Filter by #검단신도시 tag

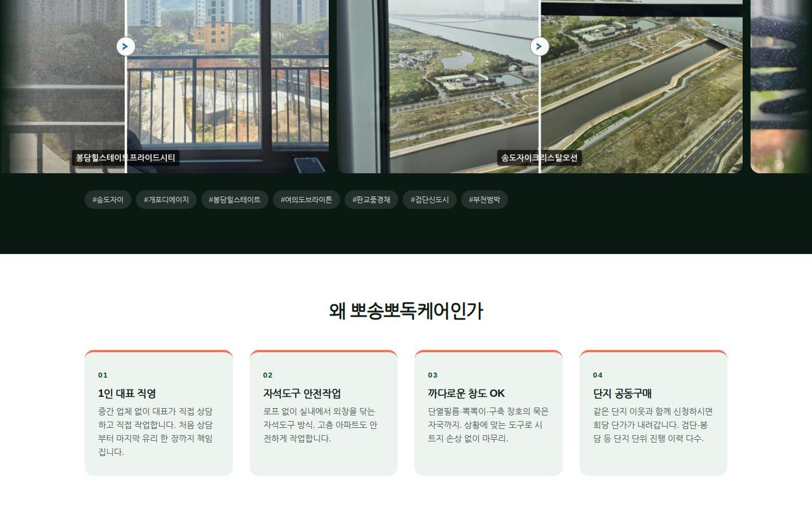coord(430,200)
